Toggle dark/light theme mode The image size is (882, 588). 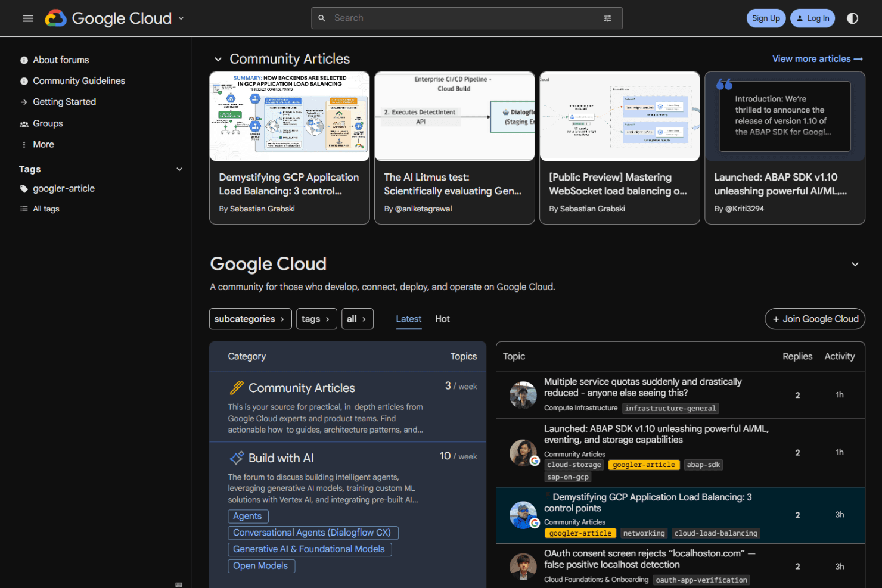coord(853,18)
